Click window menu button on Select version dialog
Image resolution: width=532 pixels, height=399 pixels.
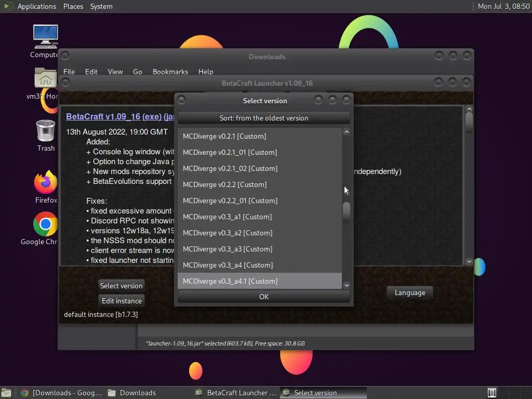point(181,100)
